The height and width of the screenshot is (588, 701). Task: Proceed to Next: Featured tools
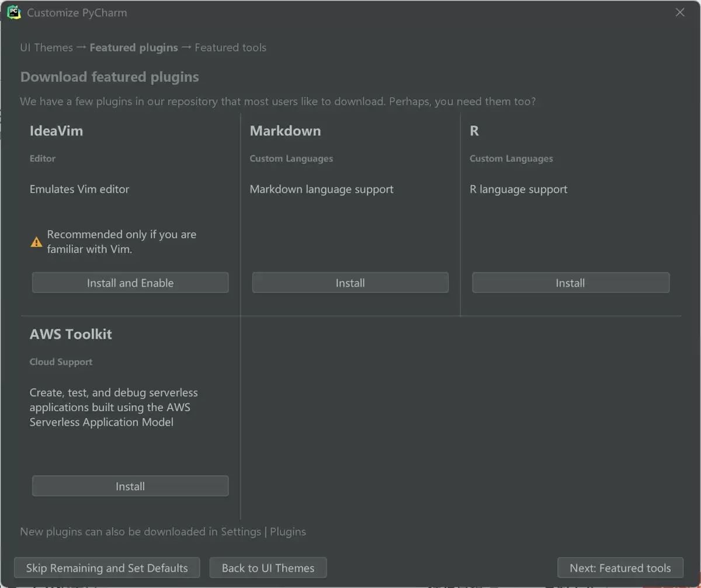[x=620, y=568]
